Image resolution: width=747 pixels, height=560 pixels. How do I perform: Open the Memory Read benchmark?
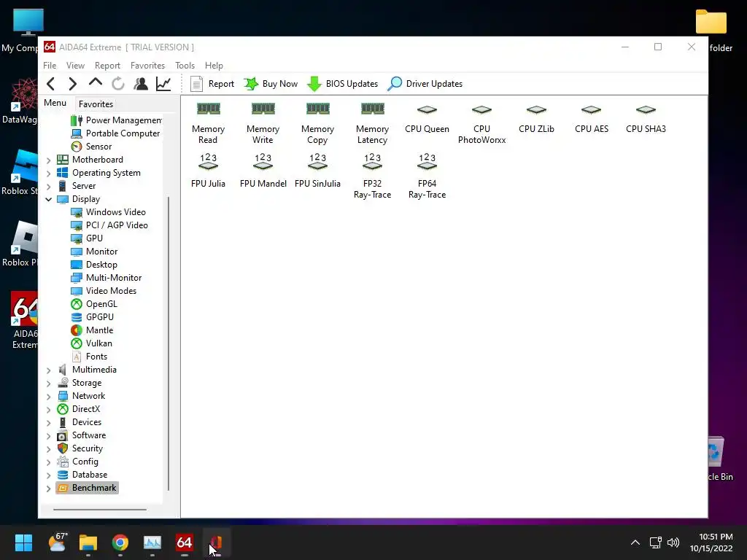[208, 123]
